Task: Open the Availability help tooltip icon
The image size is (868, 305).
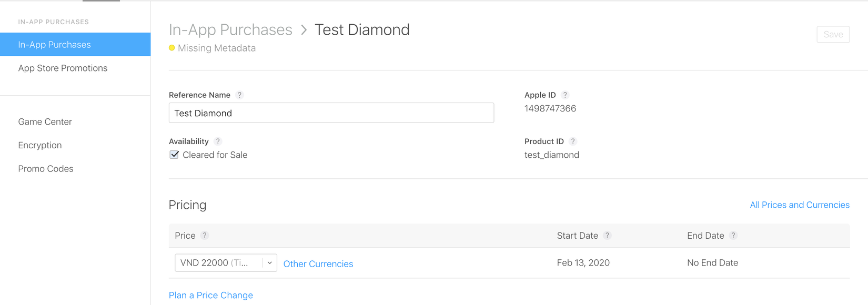Action: click(x=218, y=141)
